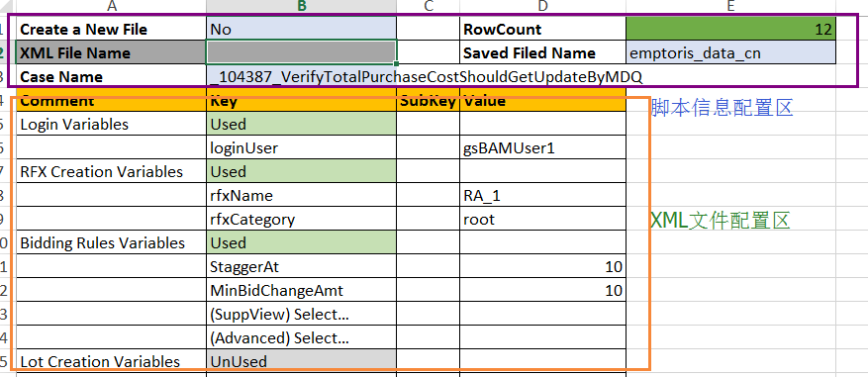
Task: Click the Case Name value cell
Action: click(x=427, y=76)
